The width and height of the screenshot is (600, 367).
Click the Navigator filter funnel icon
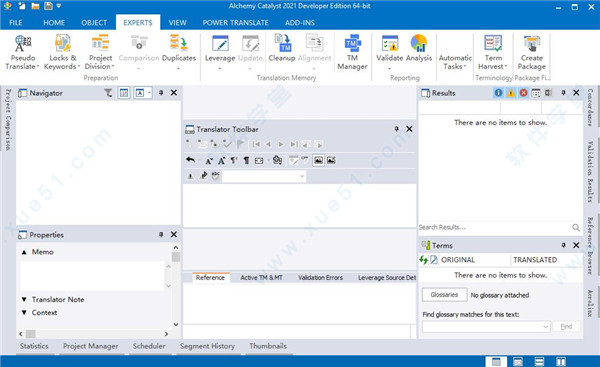click(108, 93)
